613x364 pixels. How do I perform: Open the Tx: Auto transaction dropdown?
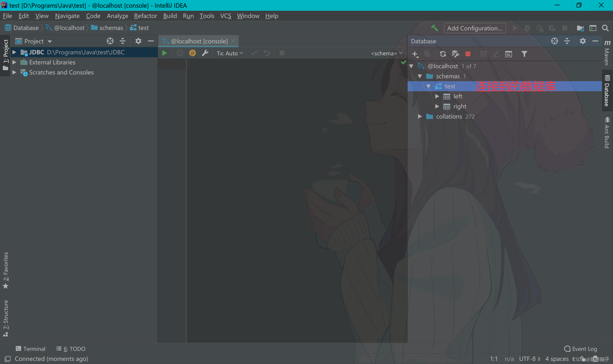[230, 53]
